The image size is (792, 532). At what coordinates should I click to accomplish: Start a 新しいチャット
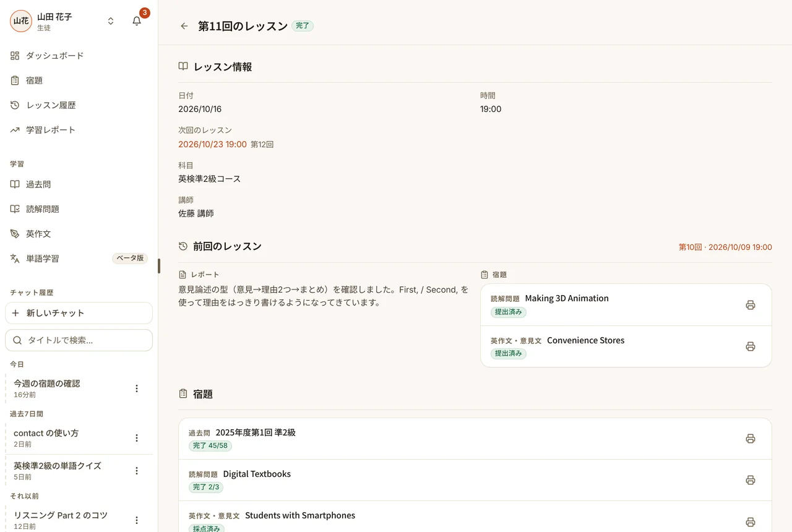[79, 313]
